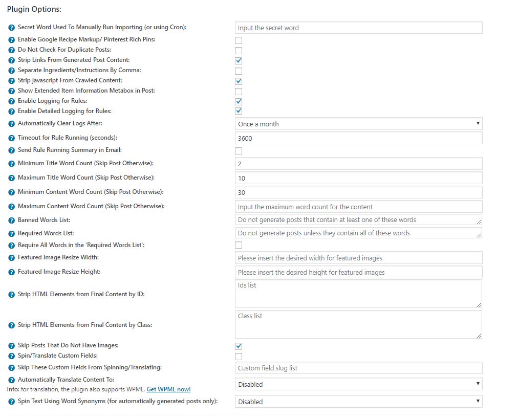Uncheck Strip Links From Generated Post Content

click(239, 61)
